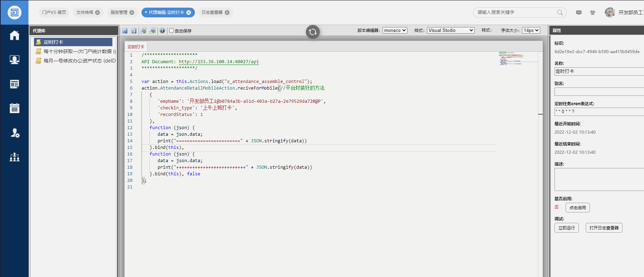Click the news page icon in left sidebar
The width and height of the screenshot is (644, 277).
click(x=15, y=84)
